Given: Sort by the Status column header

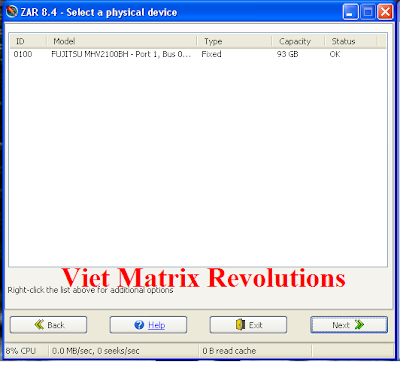Looking at the screenshot, I should 351,41.
